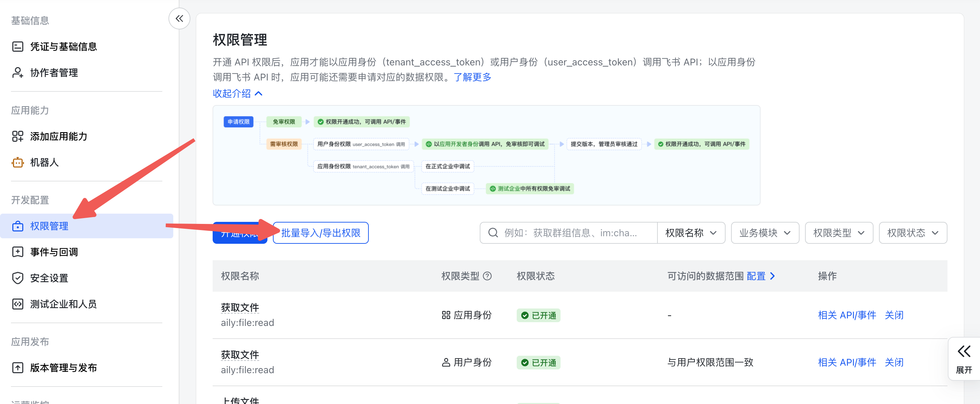The image size is (980, 404).
Task: Open the 了解更多 link
Action: tap(472, 77)
